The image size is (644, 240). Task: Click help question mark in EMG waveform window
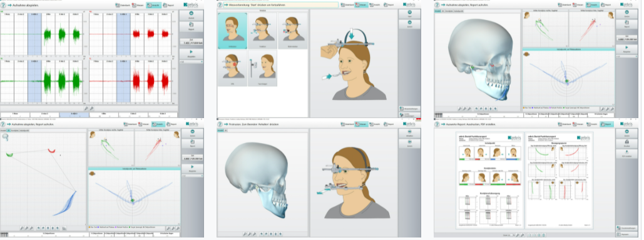pos(3,5)
